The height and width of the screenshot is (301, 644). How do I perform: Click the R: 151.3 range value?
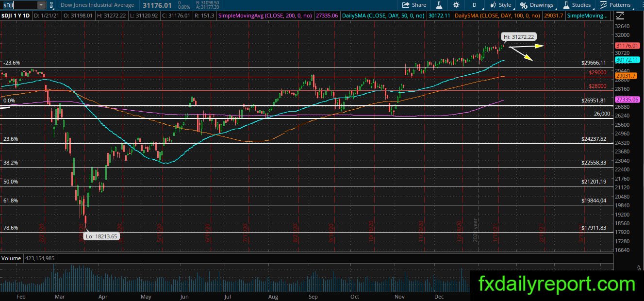tap(204, 16)
